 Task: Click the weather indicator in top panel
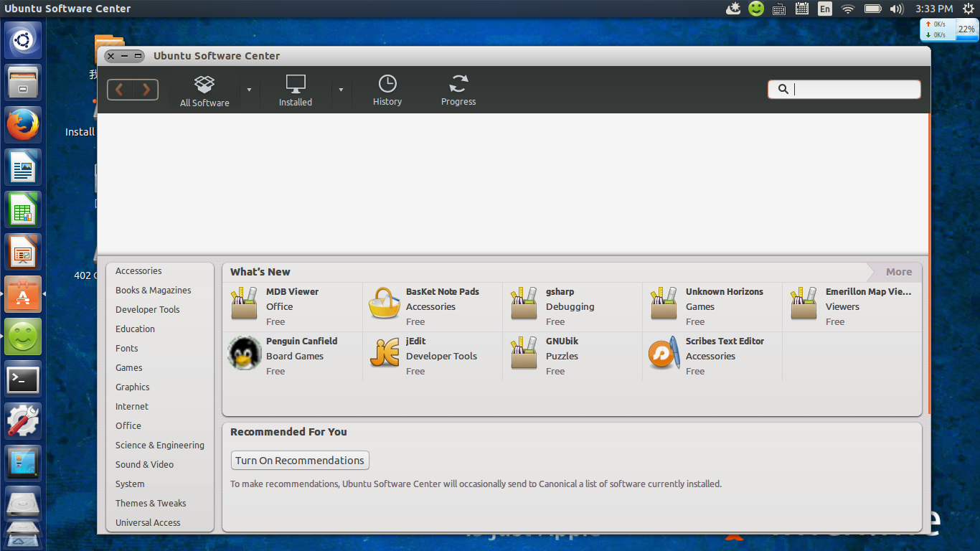(733, 9)
